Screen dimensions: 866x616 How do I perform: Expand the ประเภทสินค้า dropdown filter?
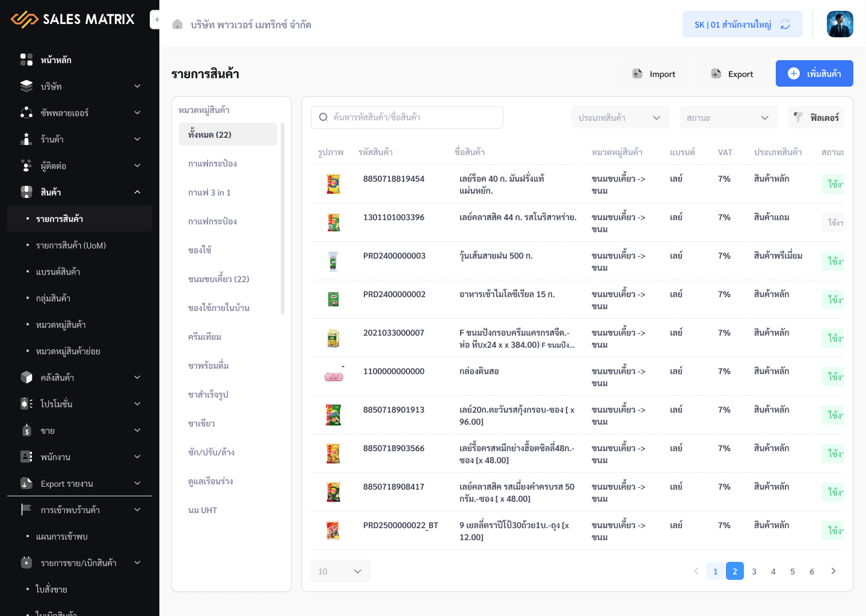619,118
